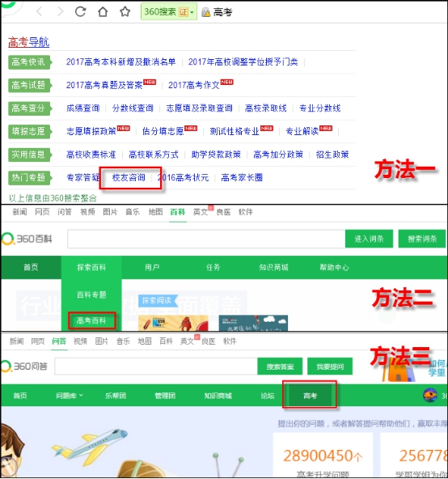Open the 2017高考真题及答案 link
Screen dimensions: 448x479
tap(104, 85)
